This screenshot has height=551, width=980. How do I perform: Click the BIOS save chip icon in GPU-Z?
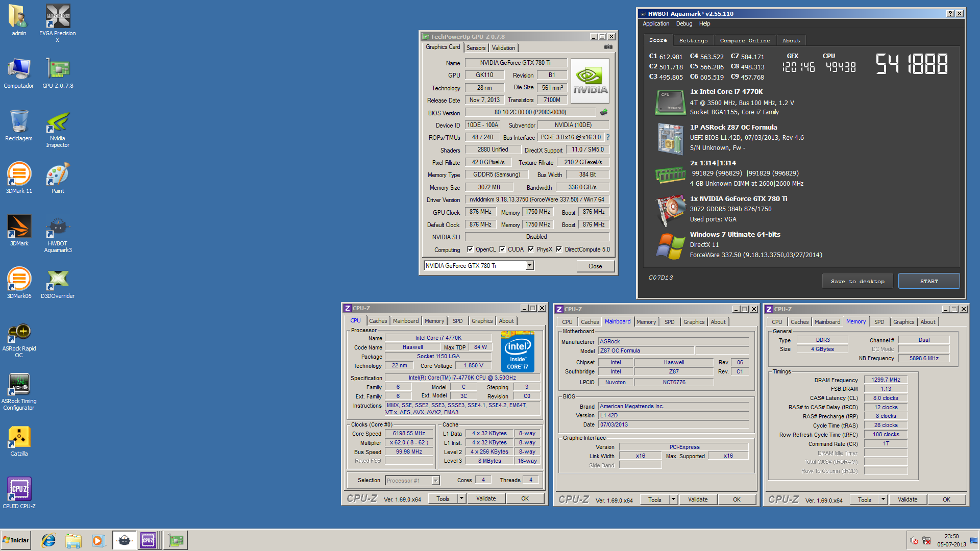[604, 112]
